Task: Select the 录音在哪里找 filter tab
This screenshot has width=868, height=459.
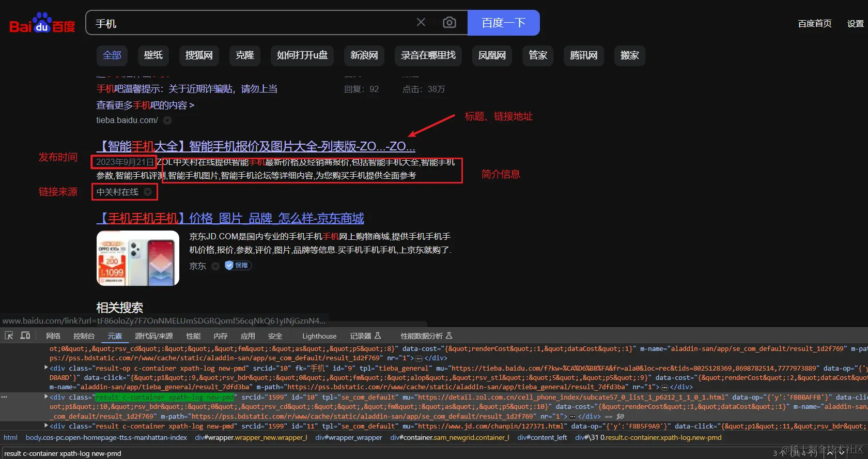Action: coord(428,55)
